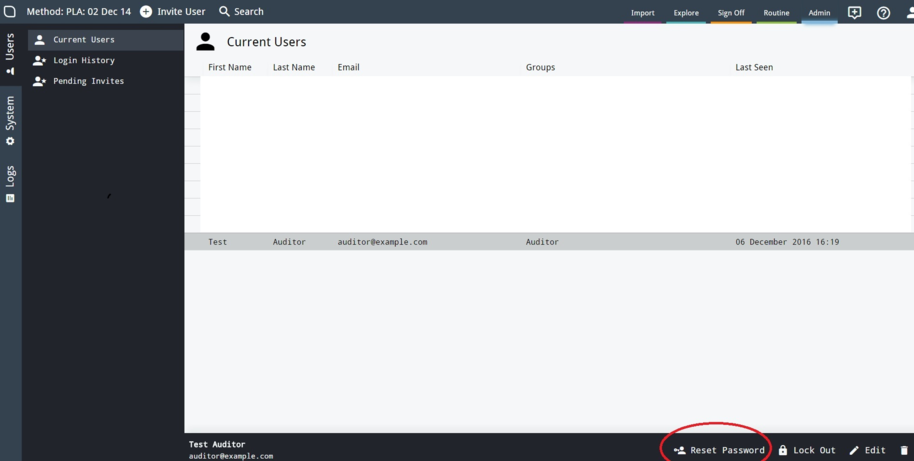Screen dimensions: 914x461
Task: Click the Reset Password icon
Action: pos(679,450)
